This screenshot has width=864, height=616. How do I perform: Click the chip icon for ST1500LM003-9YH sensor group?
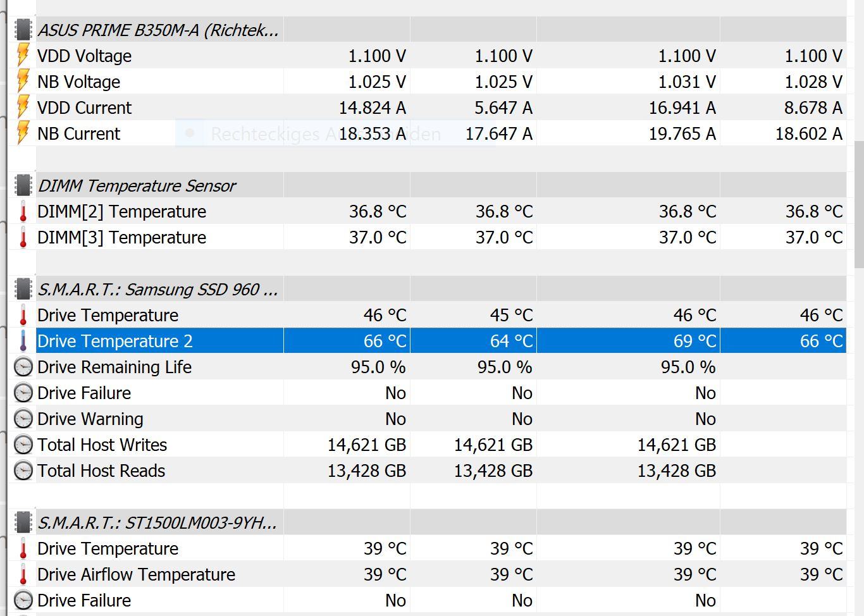coord(23,522)
